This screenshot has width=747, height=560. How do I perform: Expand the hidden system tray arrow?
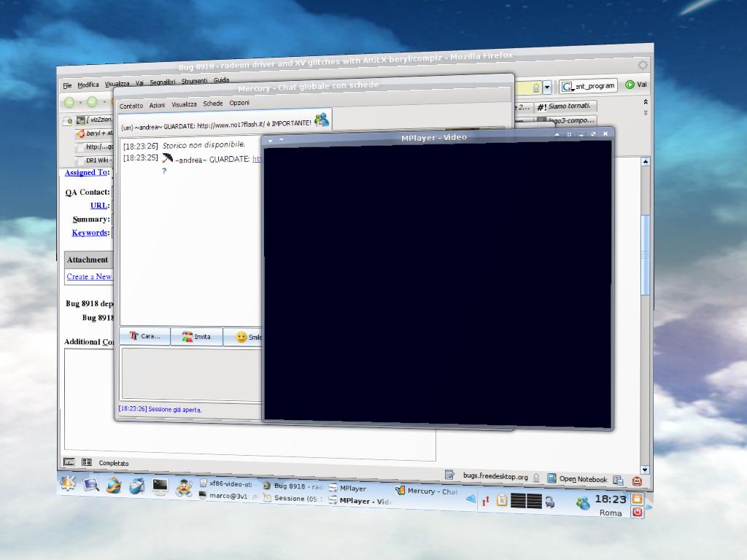point(471,499)
